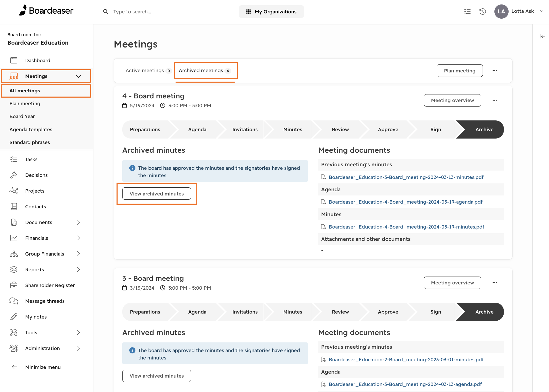Viewport: 549px width, 392px height.
Task: Click the Tools wrench icon
Action: tap(14, 332)
